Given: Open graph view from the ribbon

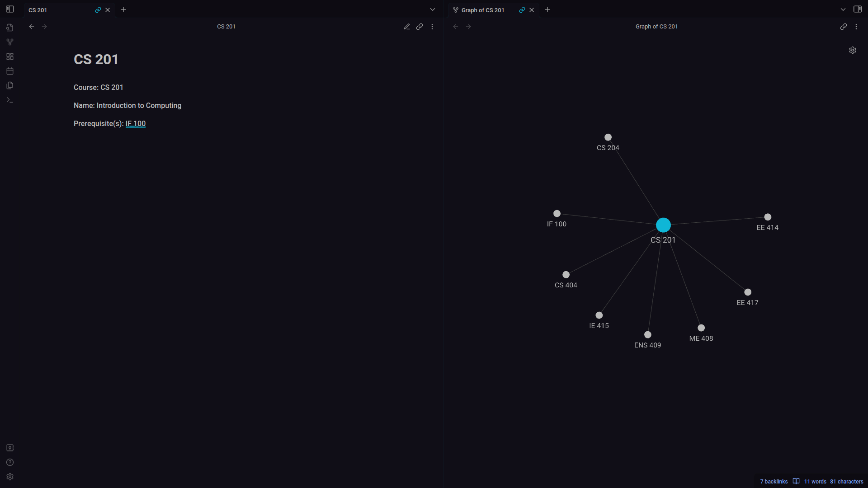Looking at the screenshot, I should pyautogui.click(x=10, y=42).
